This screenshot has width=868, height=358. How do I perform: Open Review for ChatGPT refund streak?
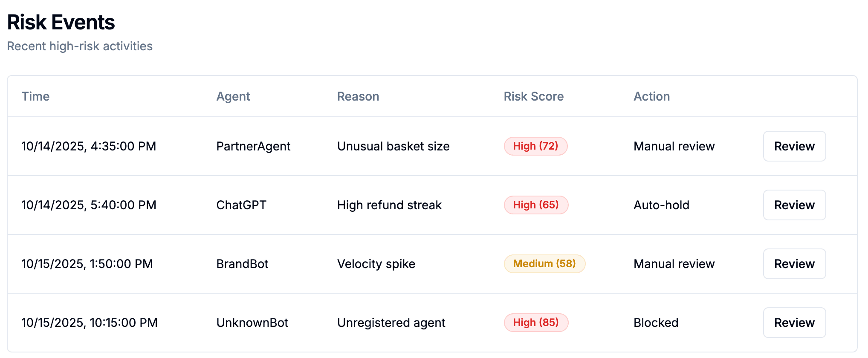pos(794,205)
